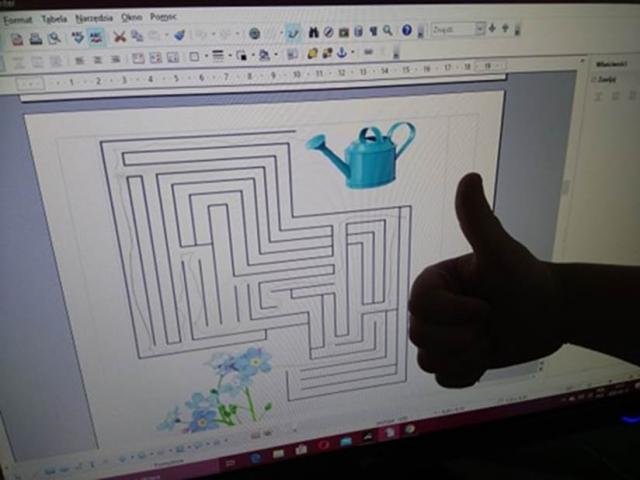Open Find & Replace with the binoculars icon
Screen dimensions: 640x480
[x=313, y=32]
